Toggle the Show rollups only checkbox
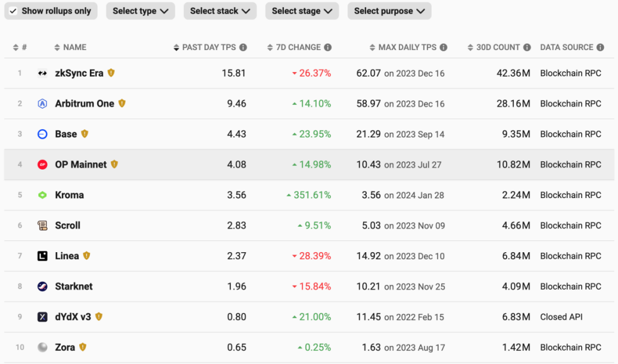618x364 pixels. pos(13,11)
